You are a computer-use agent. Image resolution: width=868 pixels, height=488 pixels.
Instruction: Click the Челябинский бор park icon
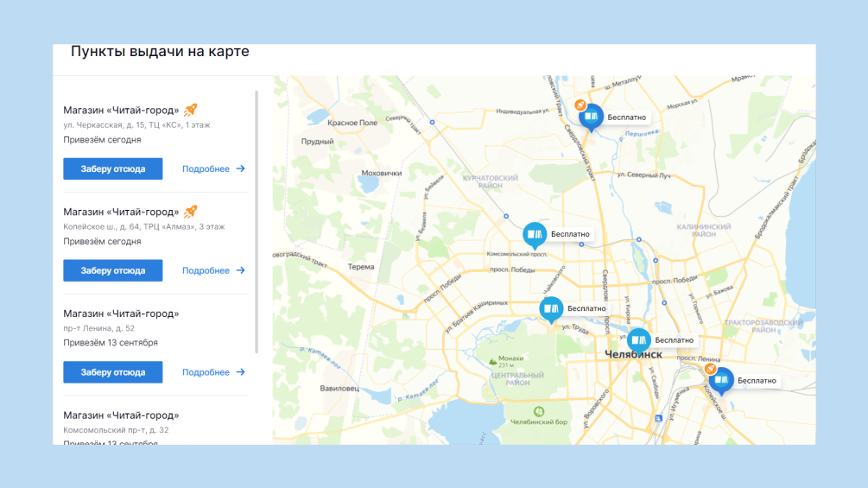point(539,410)
